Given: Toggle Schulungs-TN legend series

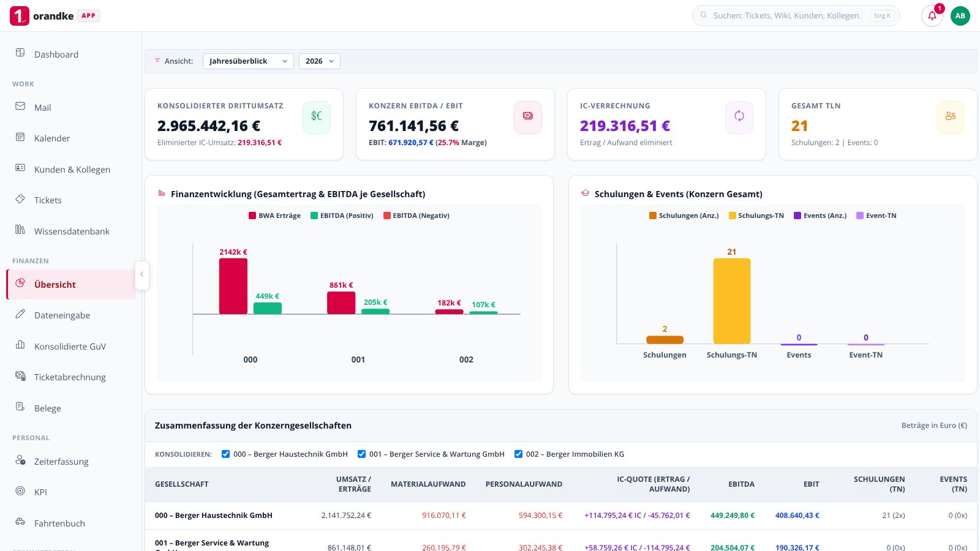Looking at the screenshot, I should [756, 216].
